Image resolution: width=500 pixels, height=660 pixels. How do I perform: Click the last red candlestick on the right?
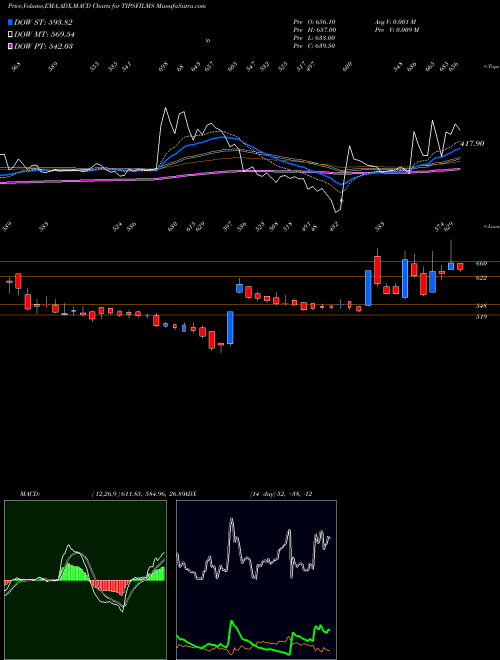coord(460,266)
